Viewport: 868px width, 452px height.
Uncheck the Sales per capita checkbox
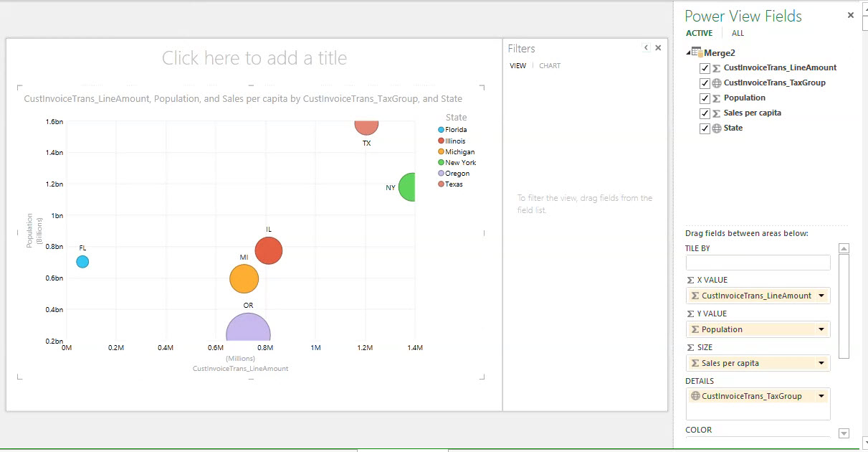pos(705,113)
